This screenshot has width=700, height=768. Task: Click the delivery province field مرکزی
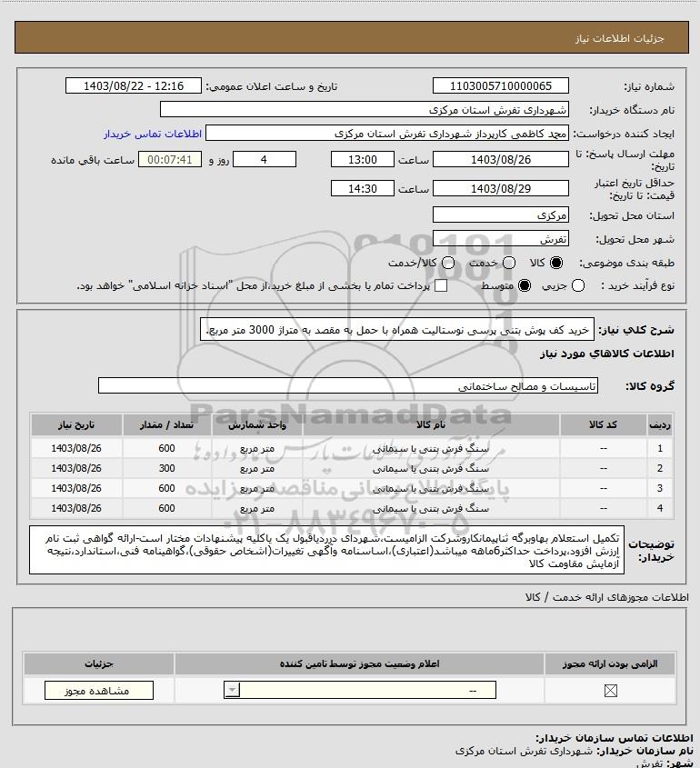[501, 215]
